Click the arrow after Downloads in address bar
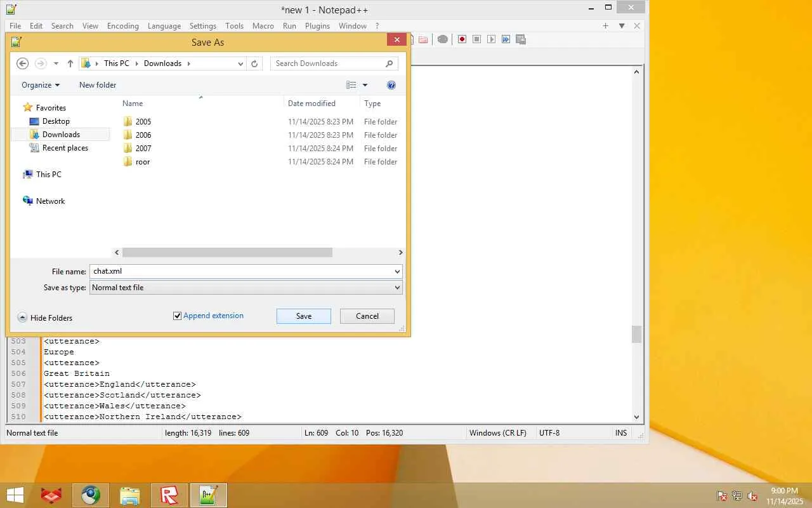This screenshot has height=508, width=812. [188, 63]
